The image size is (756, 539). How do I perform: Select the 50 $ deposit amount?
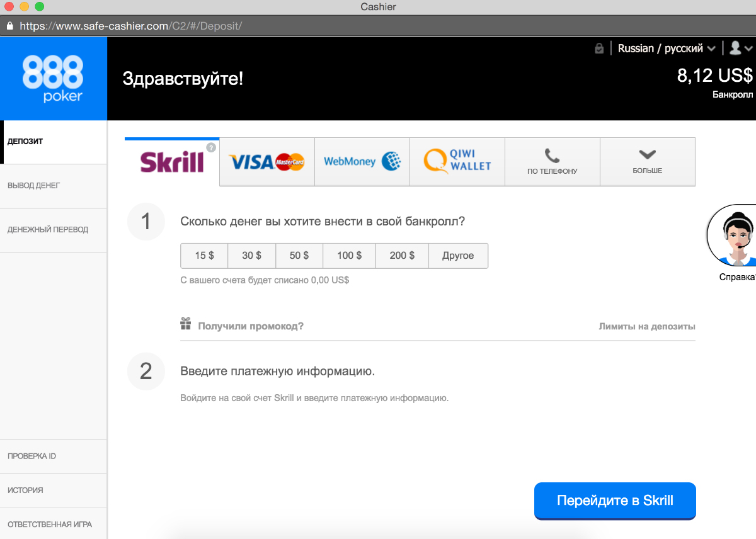299,256
